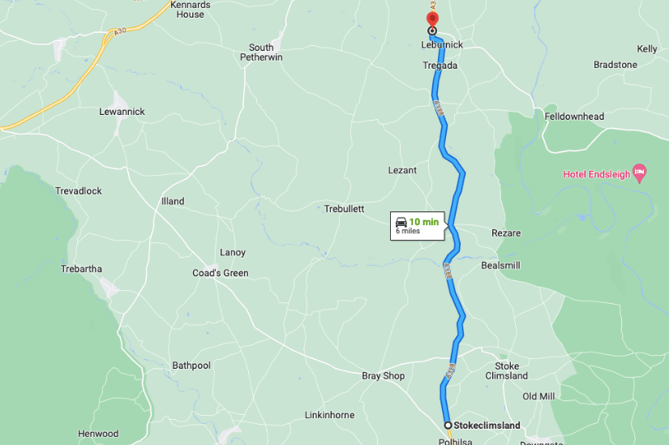
Task: Select the Stokeclimsland place label
Action: point(487,425)
